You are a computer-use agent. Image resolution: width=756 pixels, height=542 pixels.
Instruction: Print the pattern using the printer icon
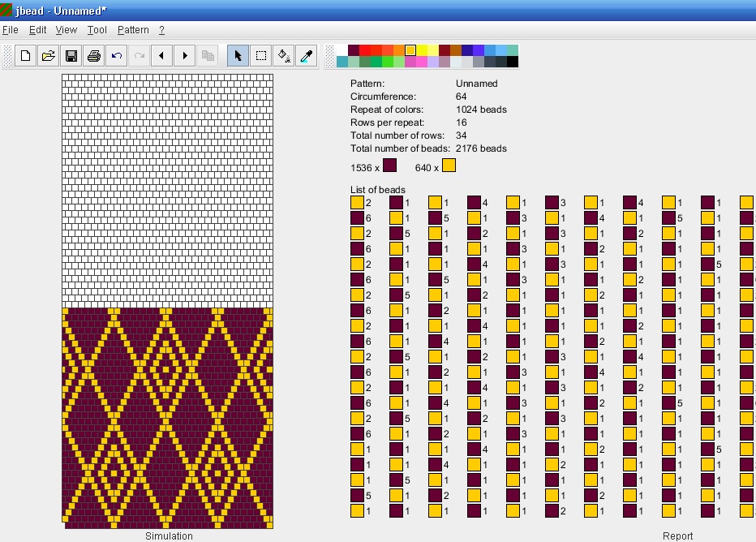[93, 56]
